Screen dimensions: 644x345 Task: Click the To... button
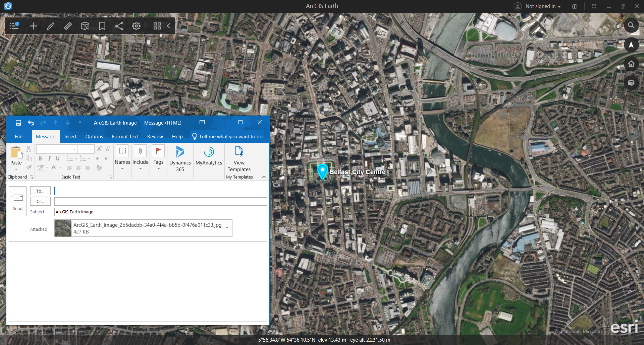tap(40, 191)
